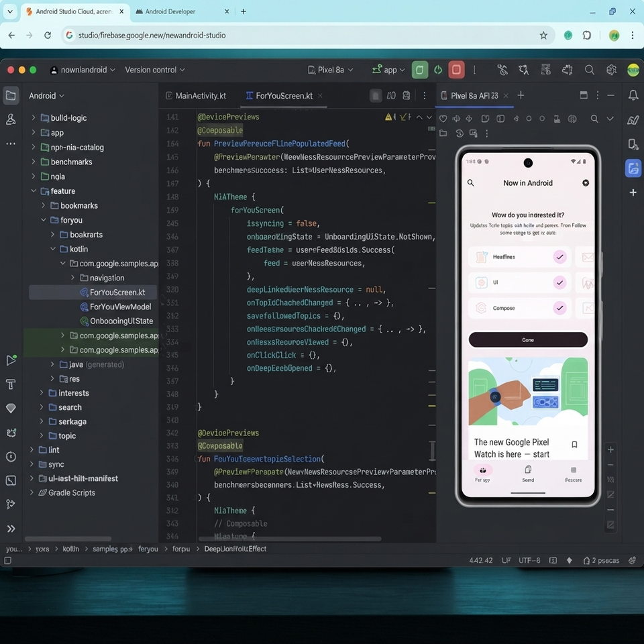Open the Running Devices highlighted sidebar icon

point(633,168)
